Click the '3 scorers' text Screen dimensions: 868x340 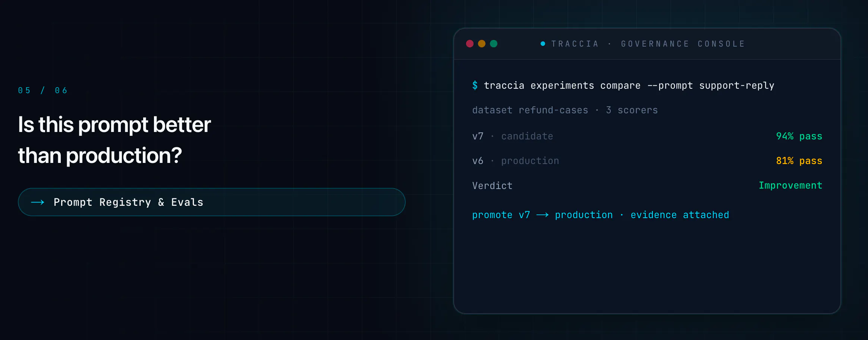pyautogui.click(x=632, y=110)
